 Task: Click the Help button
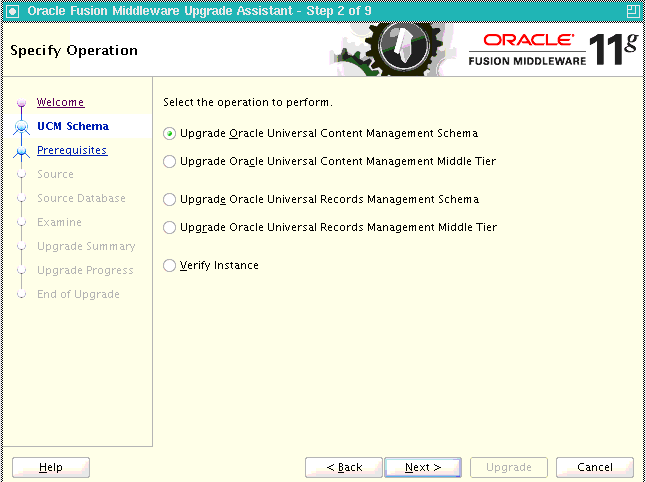pyautogui.click(x=51, y=468)
